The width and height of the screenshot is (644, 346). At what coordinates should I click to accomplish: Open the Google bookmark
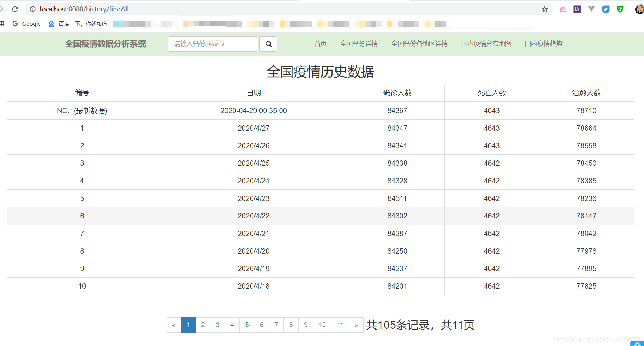click(x=27, y=24)
